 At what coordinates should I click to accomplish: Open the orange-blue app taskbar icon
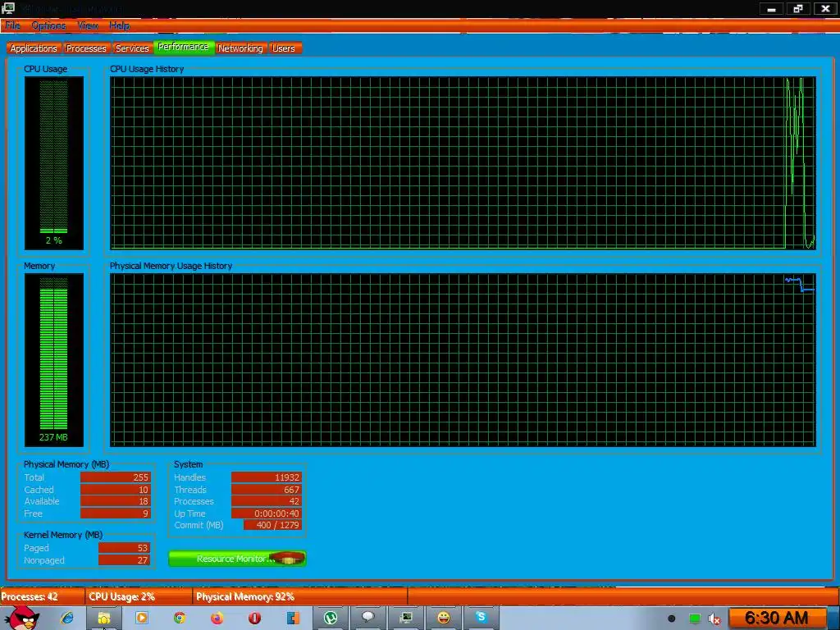point(293,618)
